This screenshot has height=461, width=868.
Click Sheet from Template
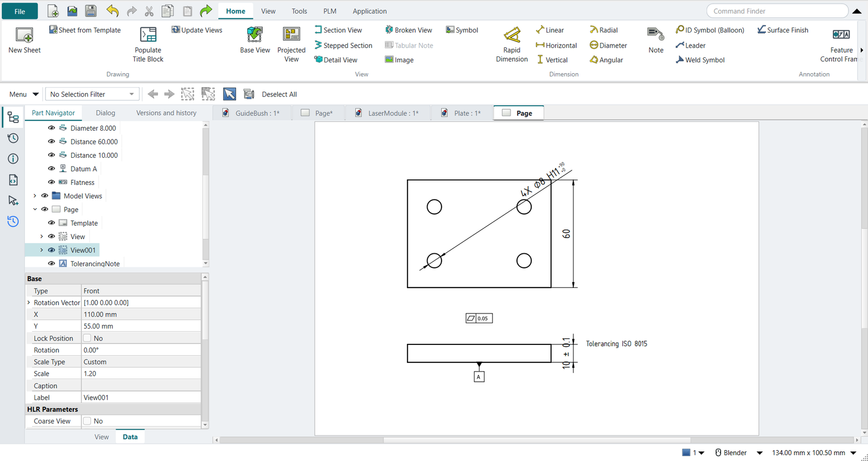(85, 30)
